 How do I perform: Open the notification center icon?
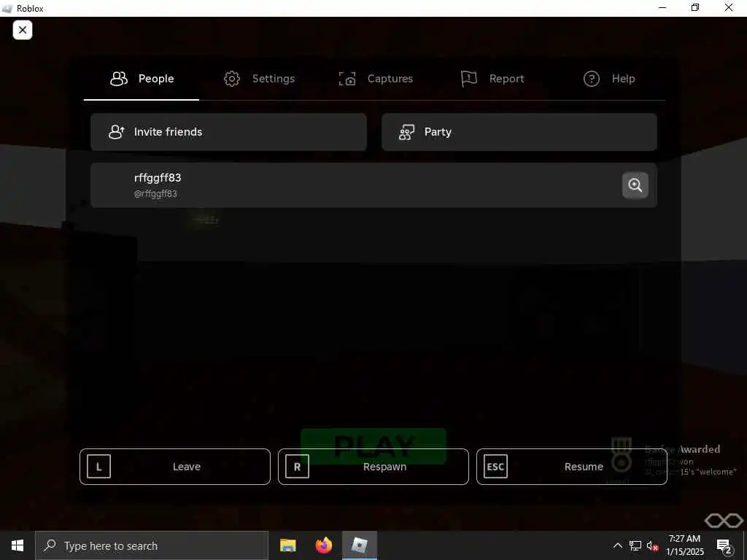(724, 545)
